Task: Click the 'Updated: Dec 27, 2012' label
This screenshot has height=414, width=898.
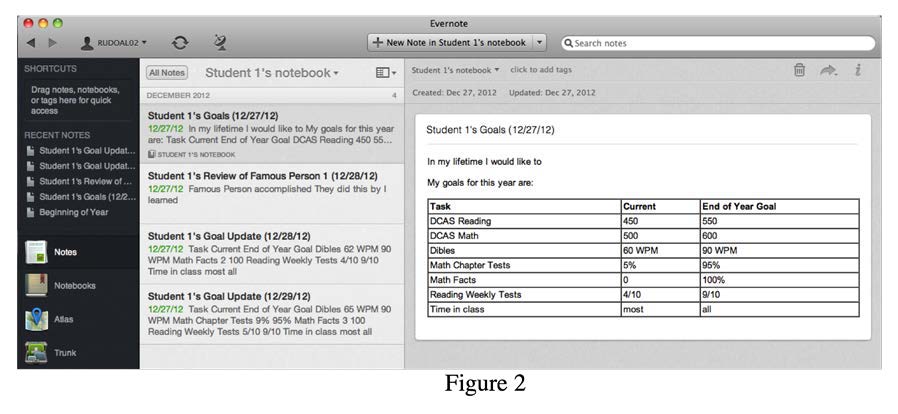Action: [x=552, y=92]
